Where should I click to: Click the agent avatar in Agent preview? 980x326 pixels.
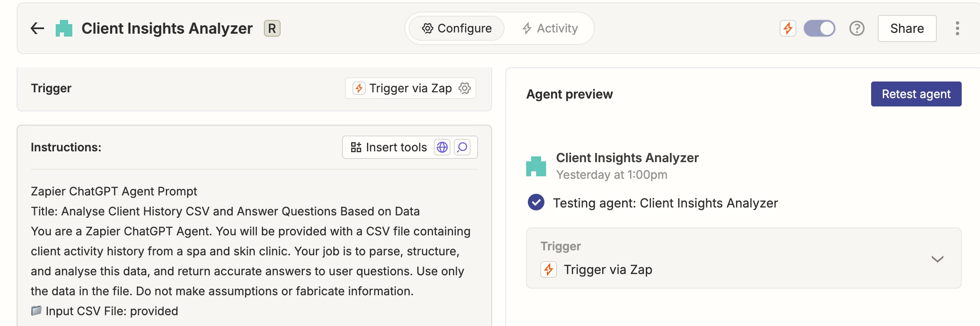[536, 166]
